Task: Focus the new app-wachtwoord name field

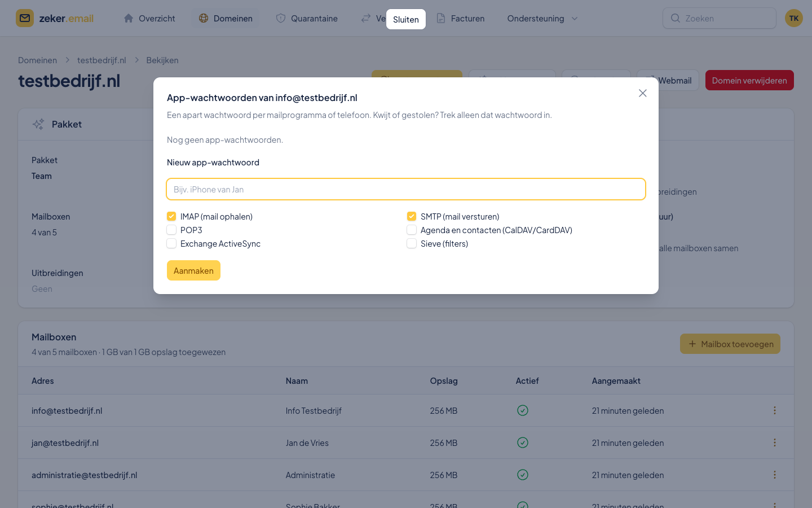Action: 406,189
